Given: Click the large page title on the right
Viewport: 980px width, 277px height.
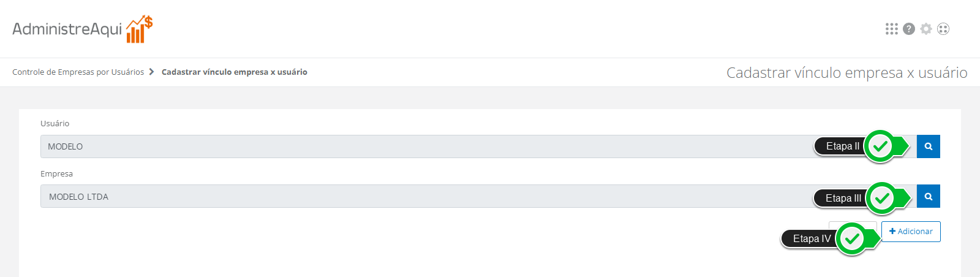Looking at the screenshot, I should 846,73.
